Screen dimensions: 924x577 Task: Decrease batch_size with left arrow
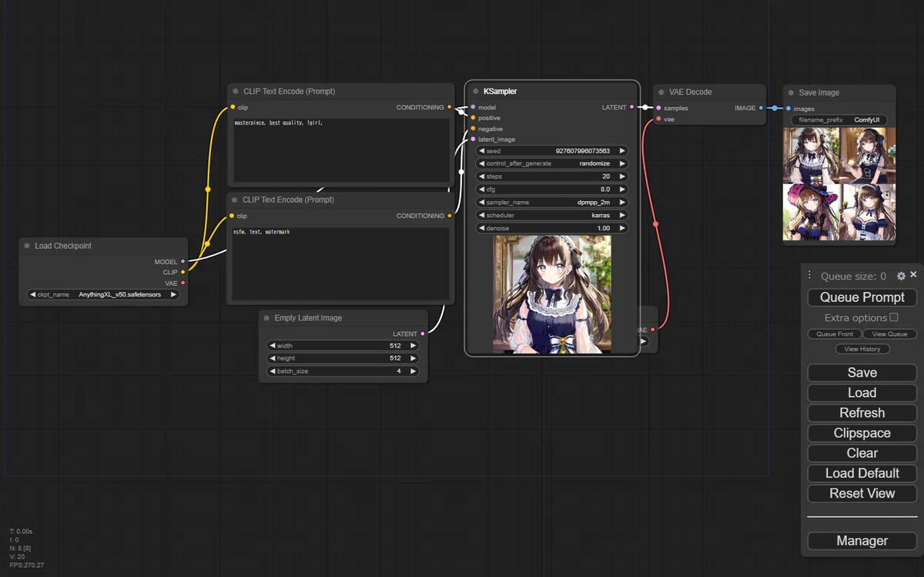click(x=272, y=371)
